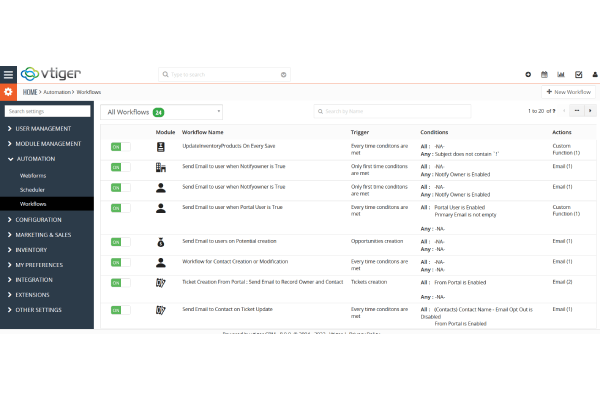Open the orange settings gear icon

click(x=8, y=92)
